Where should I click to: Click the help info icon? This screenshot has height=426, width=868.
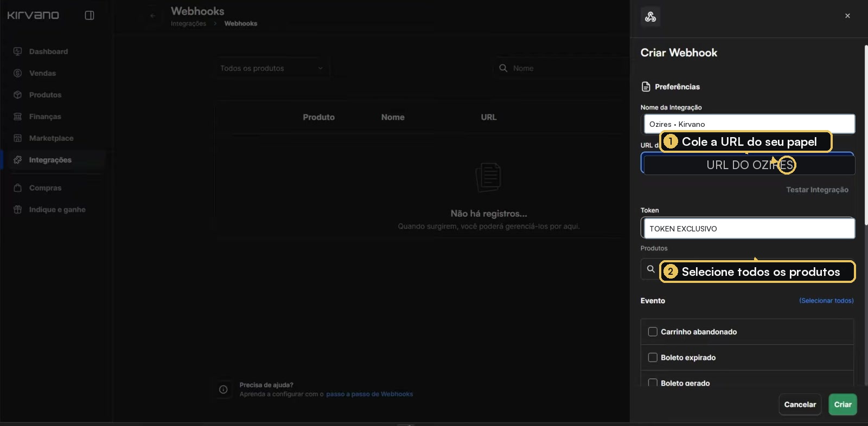[224, 389]
